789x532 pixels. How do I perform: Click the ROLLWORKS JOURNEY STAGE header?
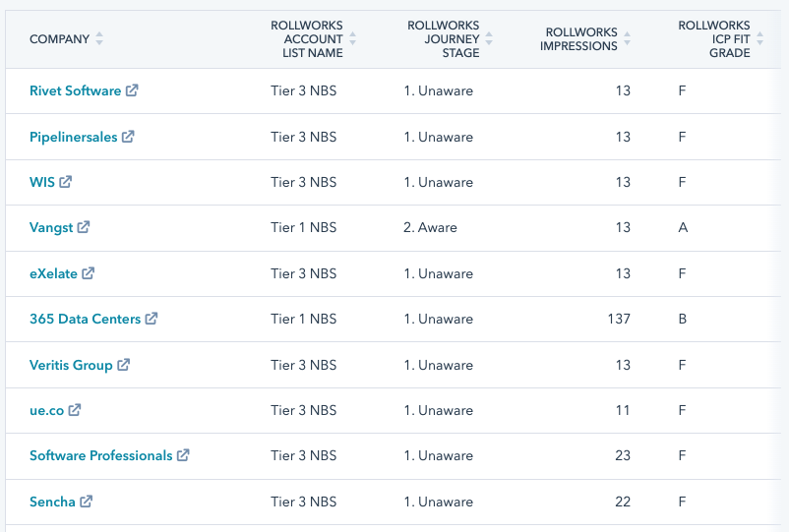pos(444,38)
